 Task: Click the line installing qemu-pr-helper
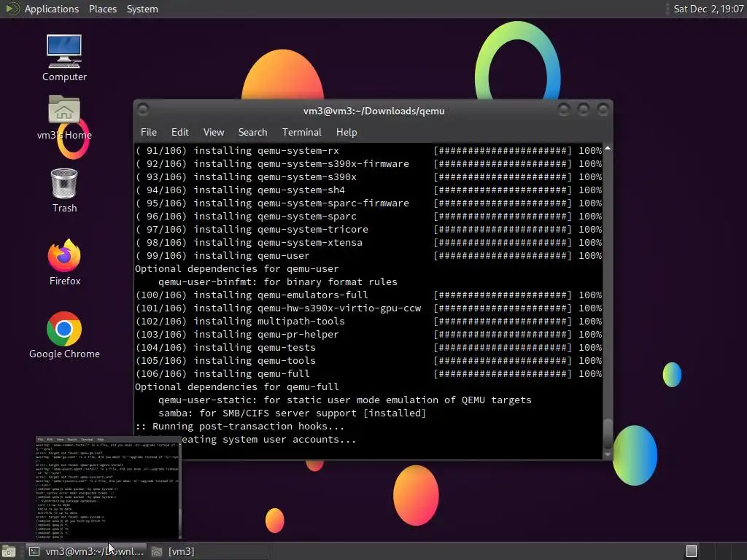(368, 335)
